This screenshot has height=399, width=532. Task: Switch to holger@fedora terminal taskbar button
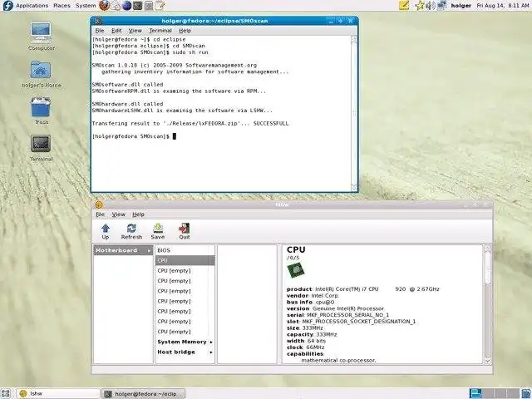[x=143, y=393]
